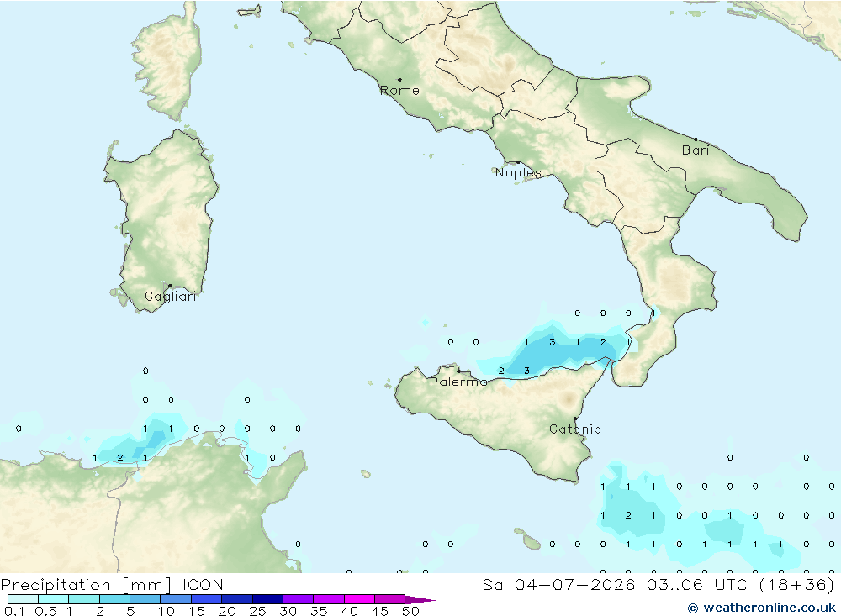Pick the 1–2 mm legend swatch

(84, 599)
